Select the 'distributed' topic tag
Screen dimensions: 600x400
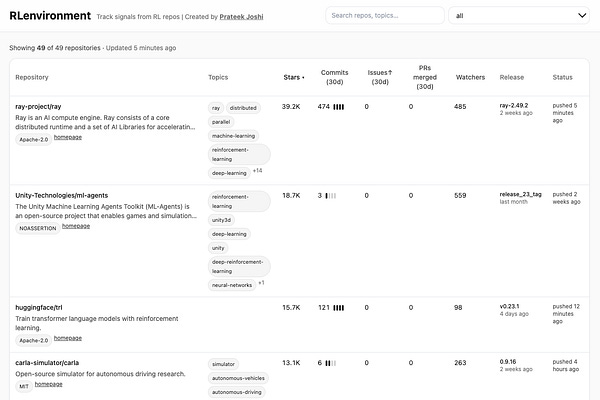243,108
